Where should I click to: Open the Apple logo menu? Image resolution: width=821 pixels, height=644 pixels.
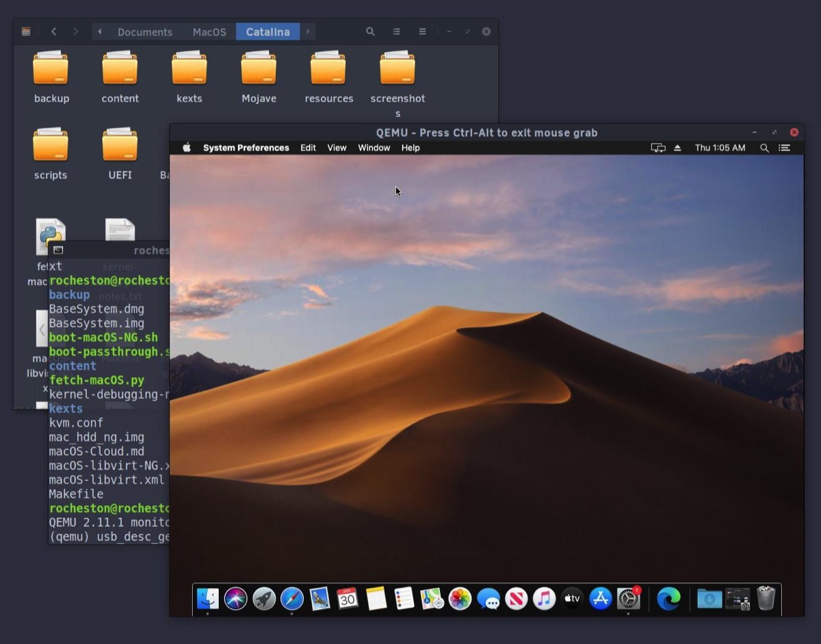(x=187, y=148)
